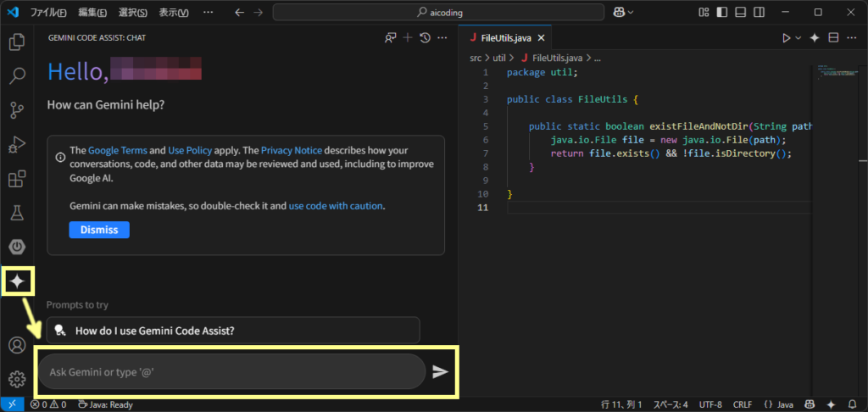Open the Run and Debug view
Image resolution: width=868 pixels, height=412 pixels.
[17, 145]
